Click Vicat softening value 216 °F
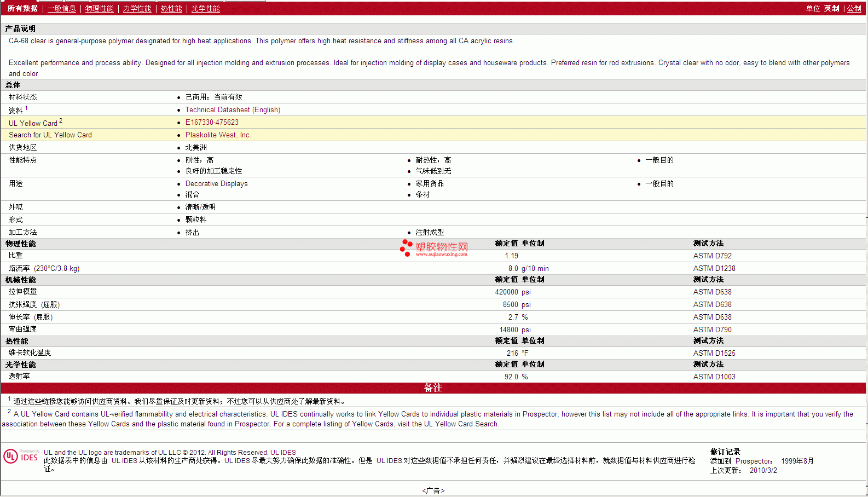 pyautogui.click(x=517, y=353)
